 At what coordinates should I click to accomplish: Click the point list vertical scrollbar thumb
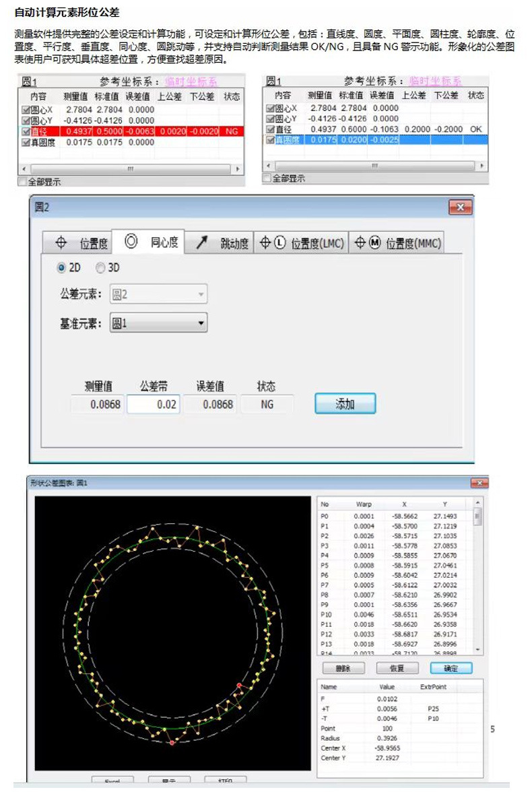point(477,517)
